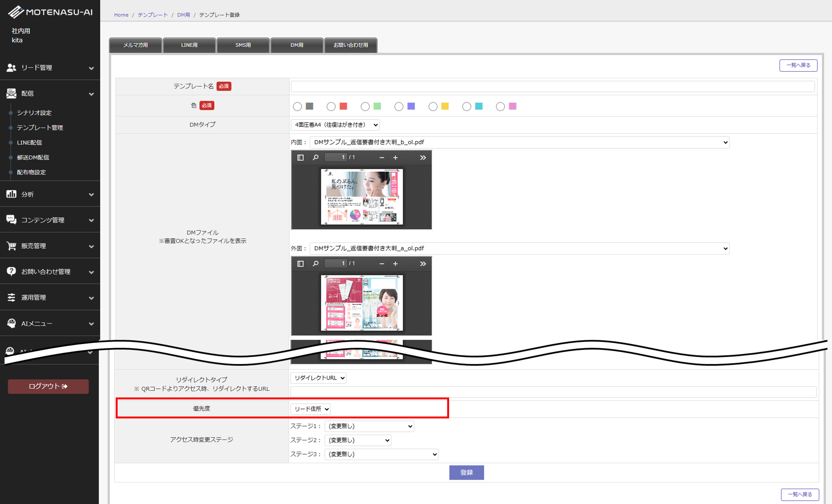Click the 登録 button
This screenshot has height=504, width=832.
coord(466,472)
